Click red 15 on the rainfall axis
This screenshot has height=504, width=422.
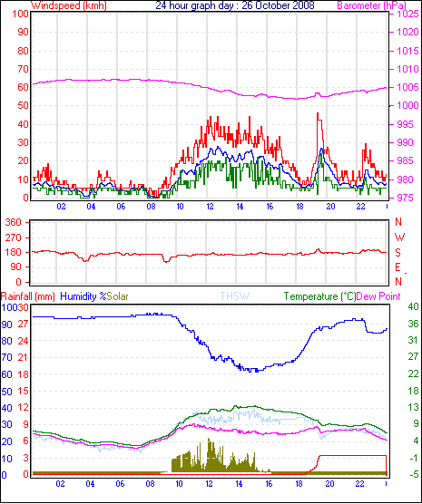point(23,392)
